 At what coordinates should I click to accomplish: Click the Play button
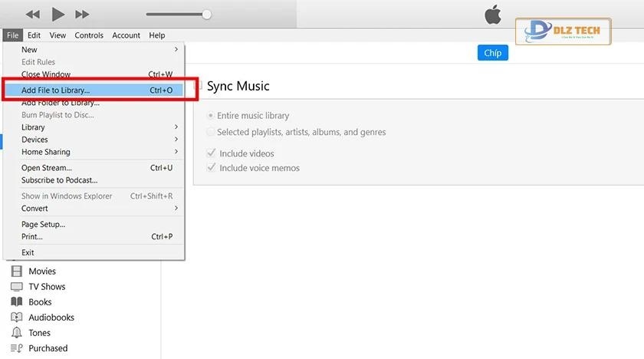[x=58, y=14]
